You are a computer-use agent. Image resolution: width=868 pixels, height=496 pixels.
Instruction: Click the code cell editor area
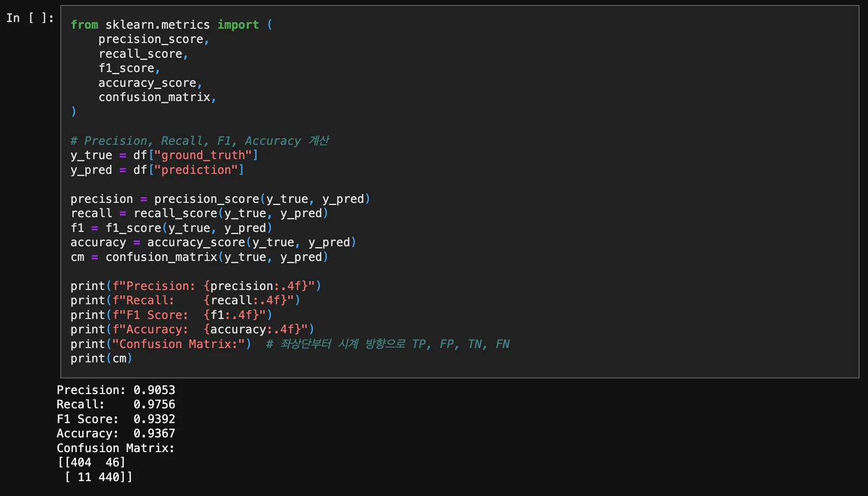click(x=459, y=191)
